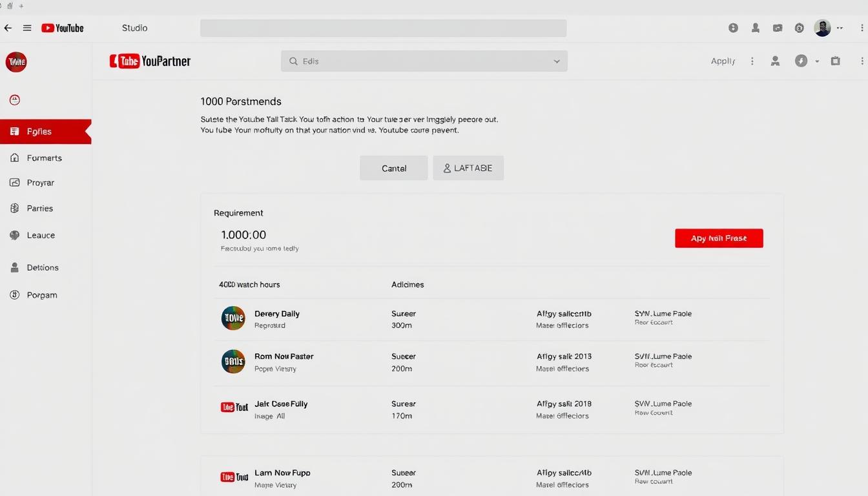868x496 pixels.
Task: Click SVN.Lume Paole in Lam Now Fupp row
Action: point(663,473)
